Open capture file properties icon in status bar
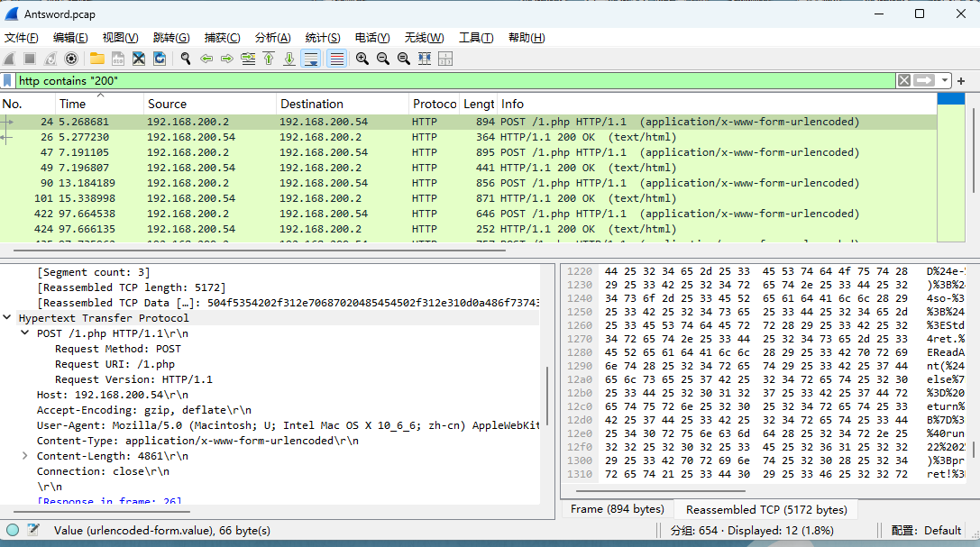The image size is (980, 547). tap(33, 530)
